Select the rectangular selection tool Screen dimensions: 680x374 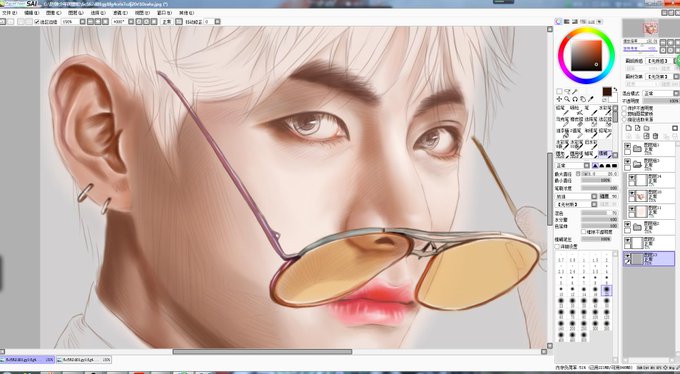(x=559, y=92)
